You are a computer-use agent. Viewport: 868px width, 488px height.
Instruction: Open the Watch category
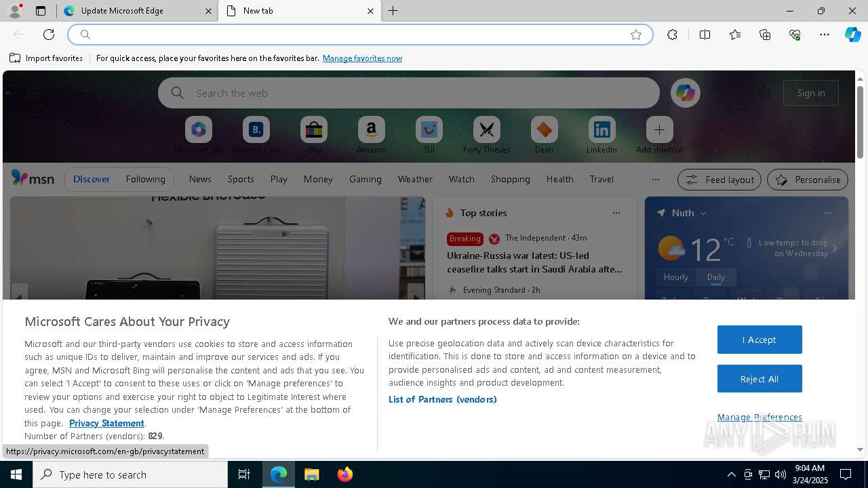click(x=461, y=179)
